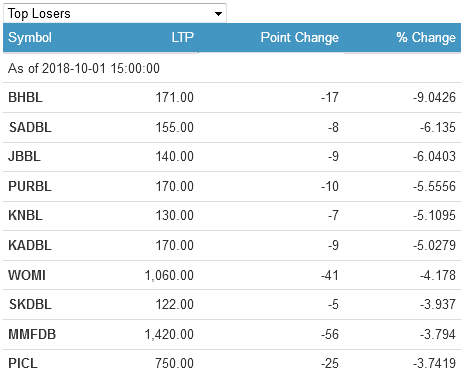The image size is (463, 376).
Task: Open the SKDBL symbol link
Action: tap(30, 304)
